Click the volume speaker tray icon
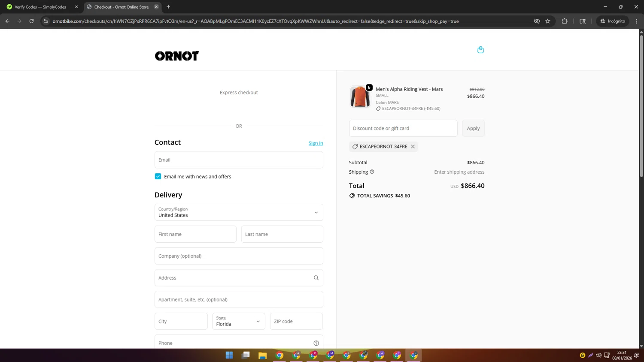Image resolution: width=644 pixels, height=362 pixels. (598, 355)
